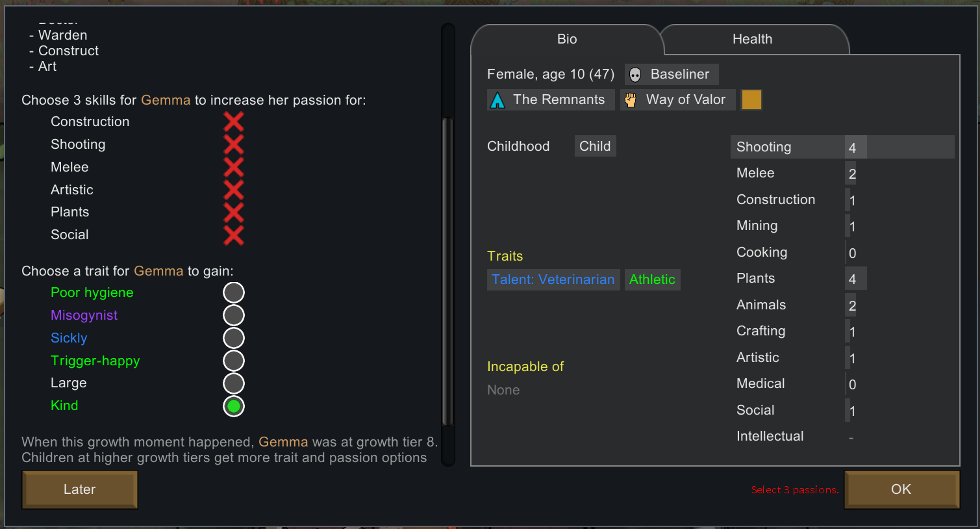Viewport: 980px width, 529px height.
Task: Click the Talent: Veterinarian trait tag
Action: click(x=553, y=279)
